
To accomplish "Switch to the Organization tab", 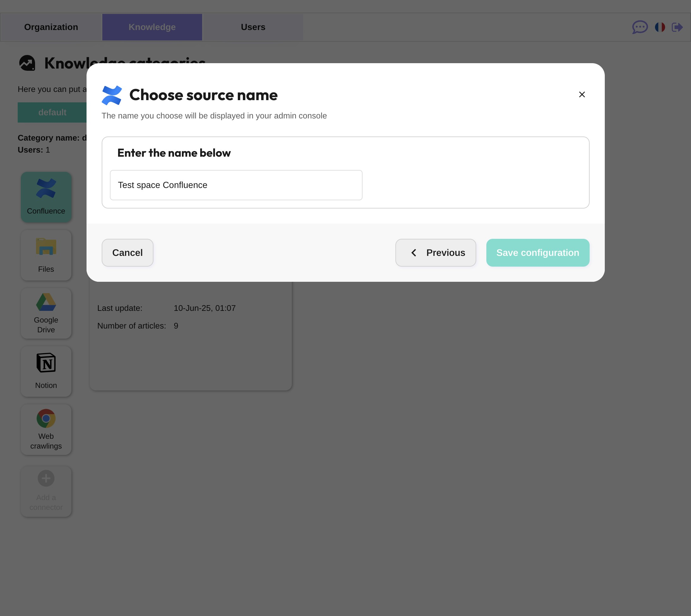I will tap(51, 27).
